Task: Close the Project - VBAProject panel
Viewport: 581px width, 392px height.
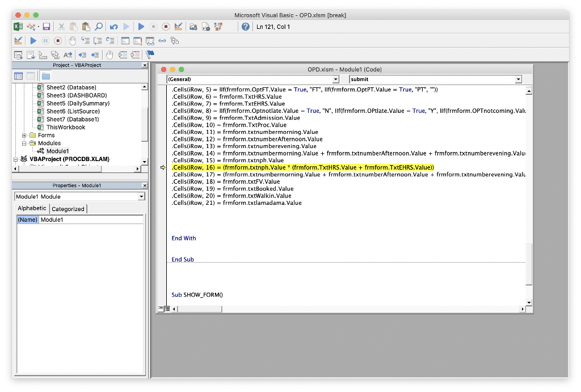Action: [145, 65]
